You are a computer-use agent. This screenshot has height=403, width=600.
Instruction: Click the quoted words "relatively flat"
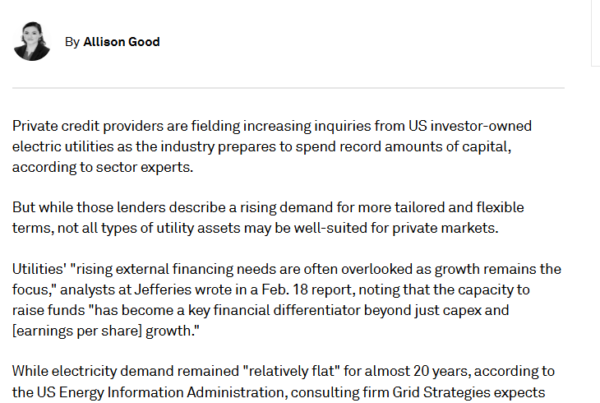pyautogui.click(x=291, y=371)
